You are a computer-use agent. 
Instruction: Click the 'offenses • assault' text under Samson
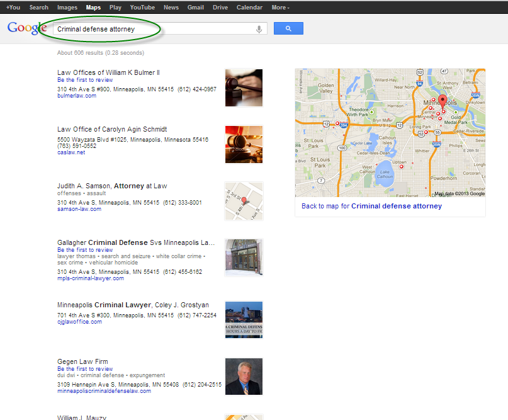pos(82,193)
